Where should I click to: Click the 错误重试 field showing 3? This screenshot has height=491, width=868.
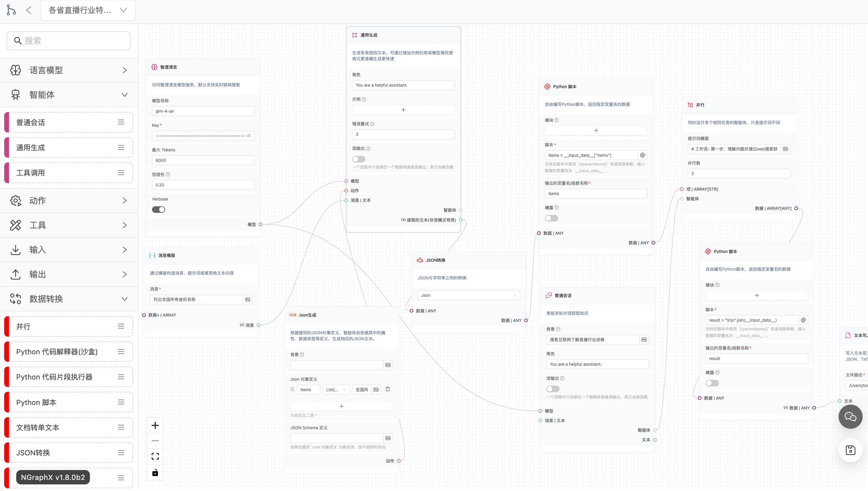(403, 134)
